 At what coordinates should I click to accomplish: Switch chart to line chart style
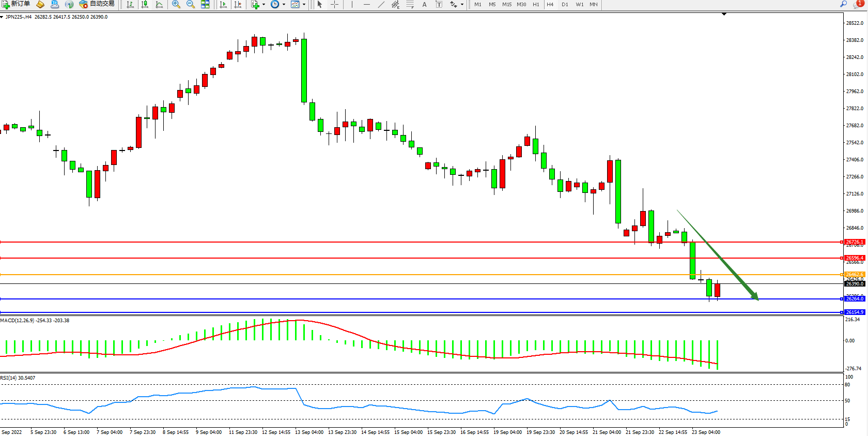click(159, 4)
